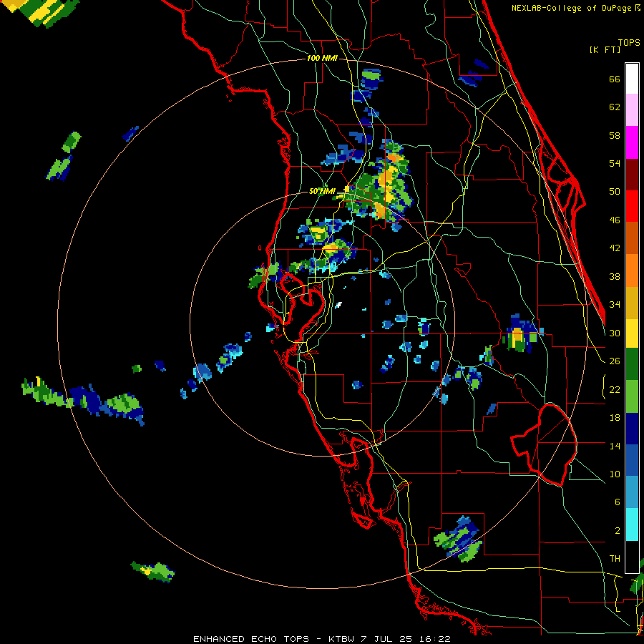The image size is (644, 644).
Task: Click the 58 legend value
Action: click(615, 135)
